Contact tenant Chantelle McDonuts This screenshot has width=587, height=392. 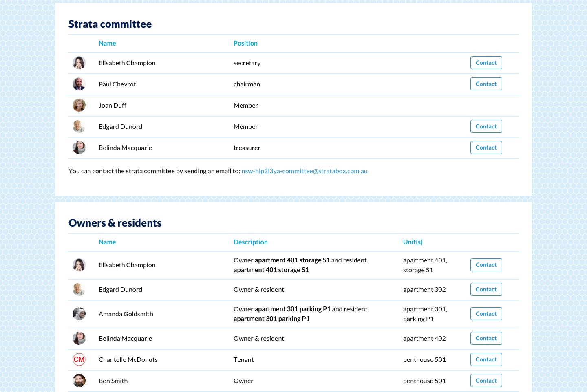pos(486,359)
